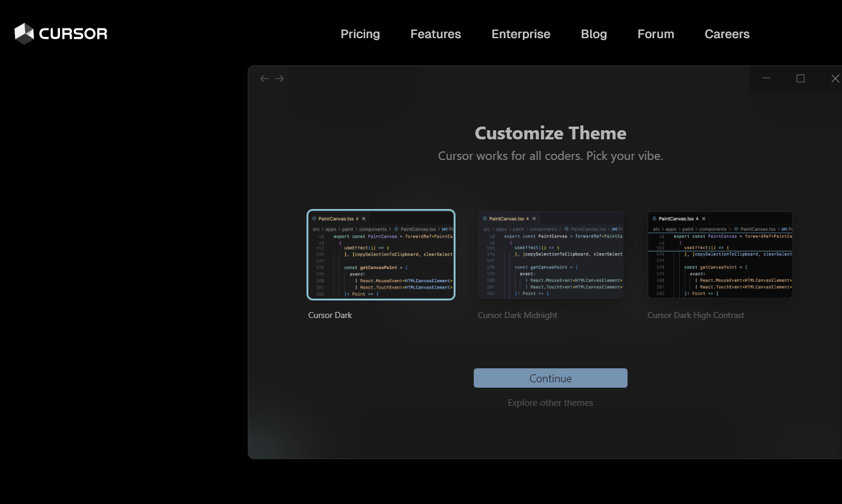Viewport: 842px width, 504px height.
Task: Click the Cursor Dark Midnight label
Action: click(517, 315)
